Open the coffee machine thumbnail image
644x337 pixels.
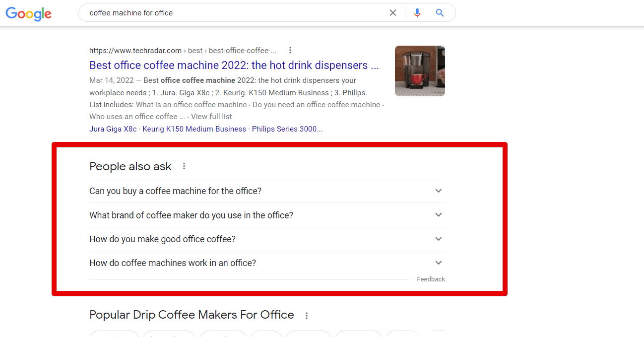click(420, 71)
